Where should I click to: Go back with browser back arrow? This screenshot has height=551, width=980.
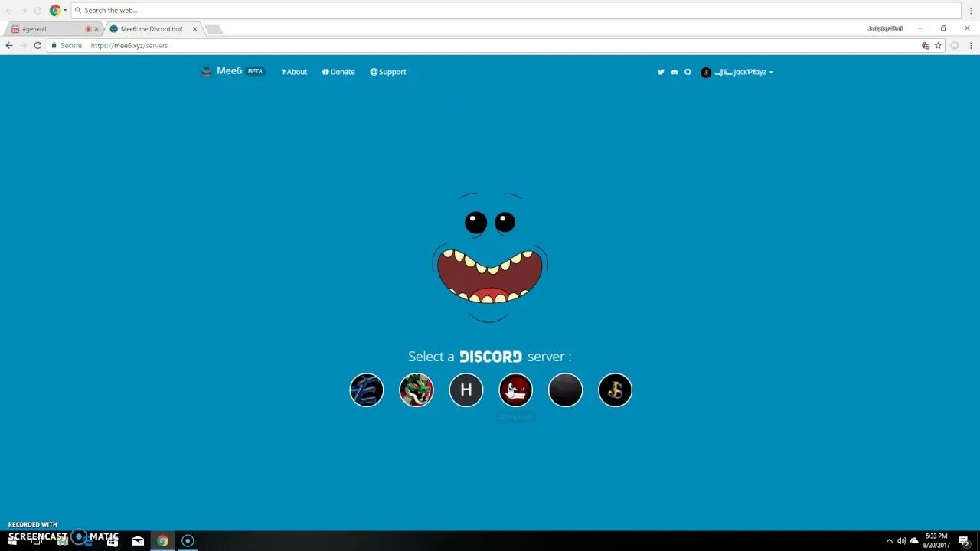pyautogui.click(x=9, y=45)
